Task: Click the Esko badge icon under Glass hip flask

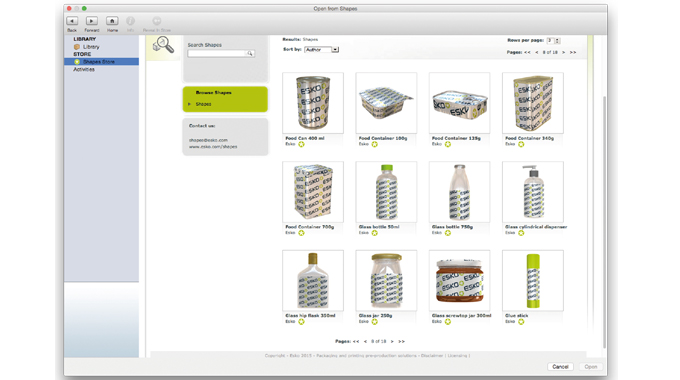Action: (x=301, y=321)
